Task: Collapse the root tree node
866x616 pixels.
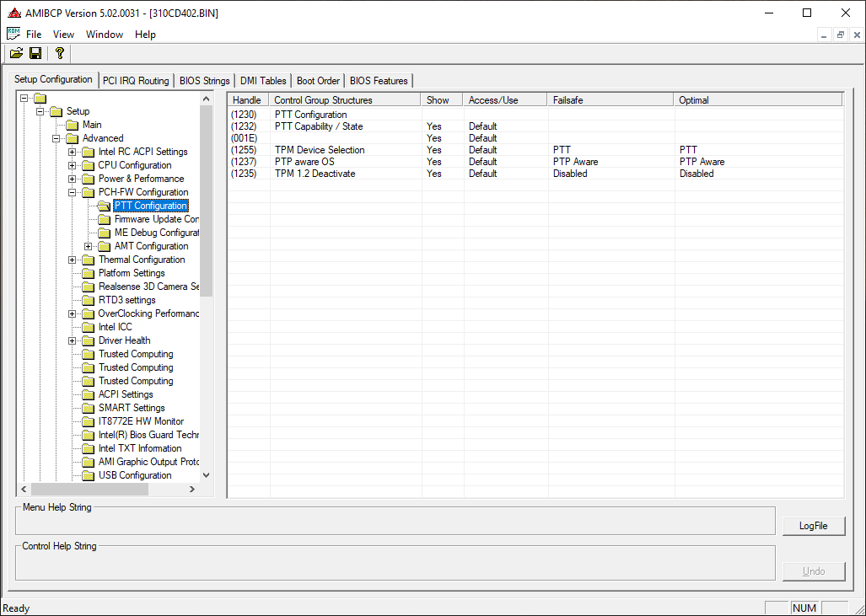Action: click(24, 99)
